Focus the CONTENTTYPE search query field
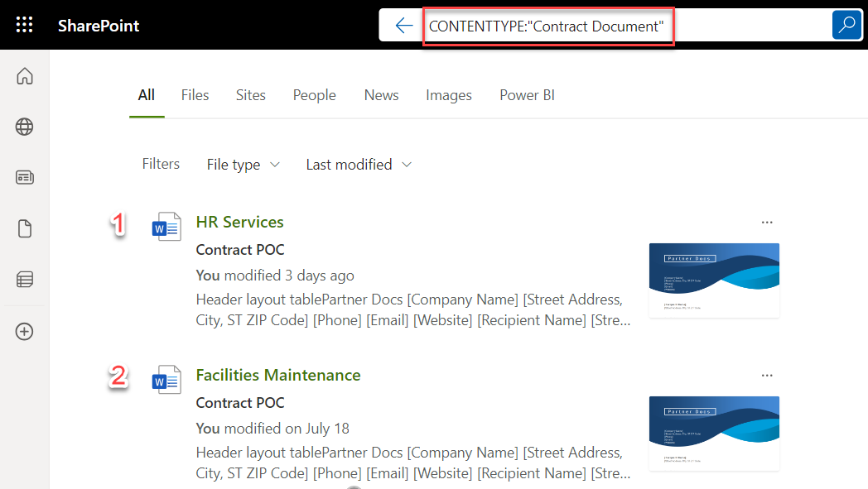 548,26
